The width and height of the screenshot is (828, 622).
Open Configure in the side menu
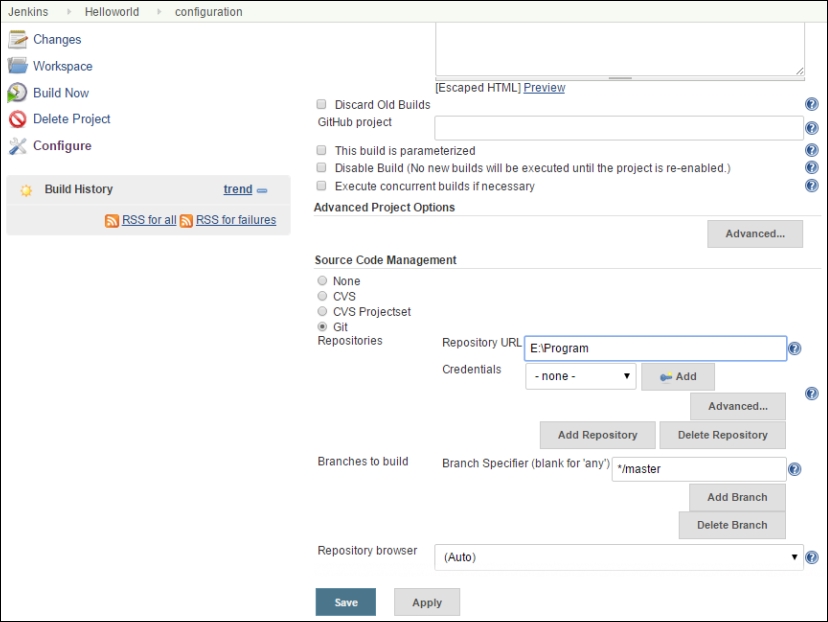62,146
